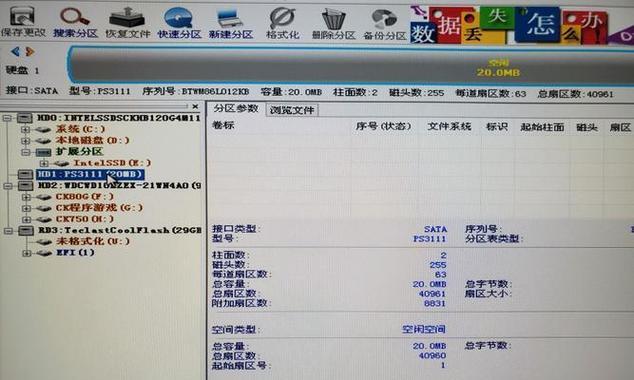Expand the CK程序游戏(G:) partition node
Viewport: 634px width, 380px height.
[26, 209]
